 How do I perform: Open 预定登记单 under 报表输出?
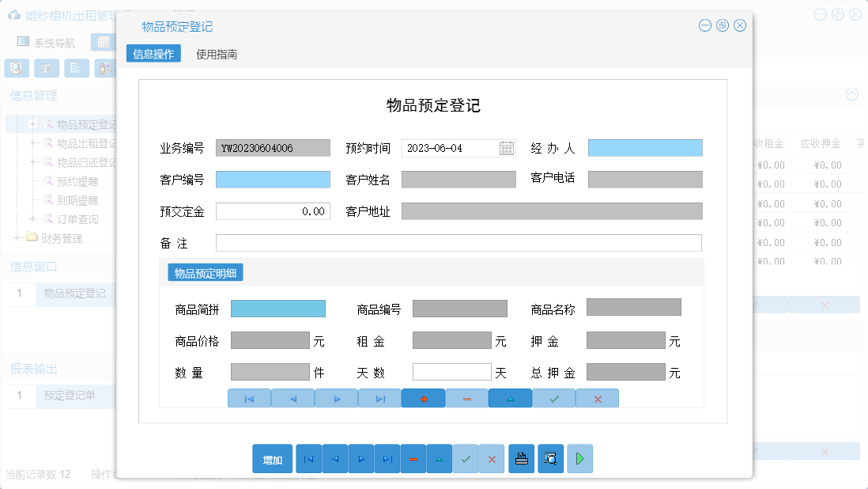pyautogui.click(x=71, y=396)
